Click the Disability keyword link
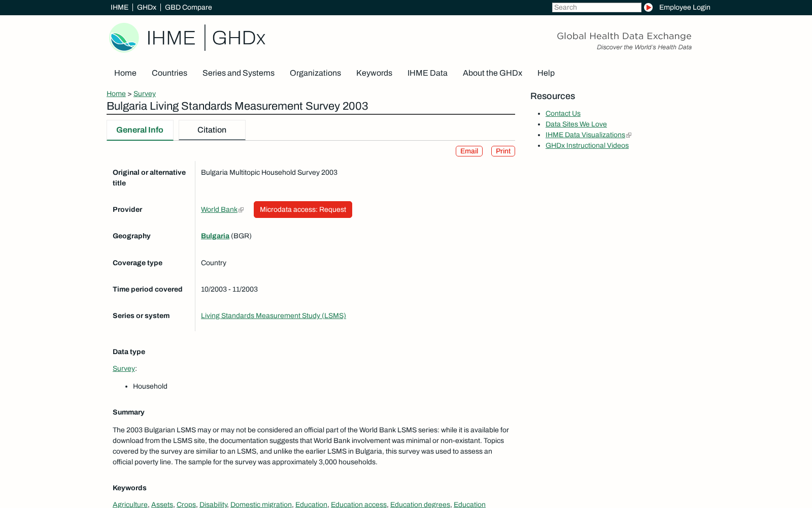This screenshot has height=508, width=812. click(x=213, y=504)
